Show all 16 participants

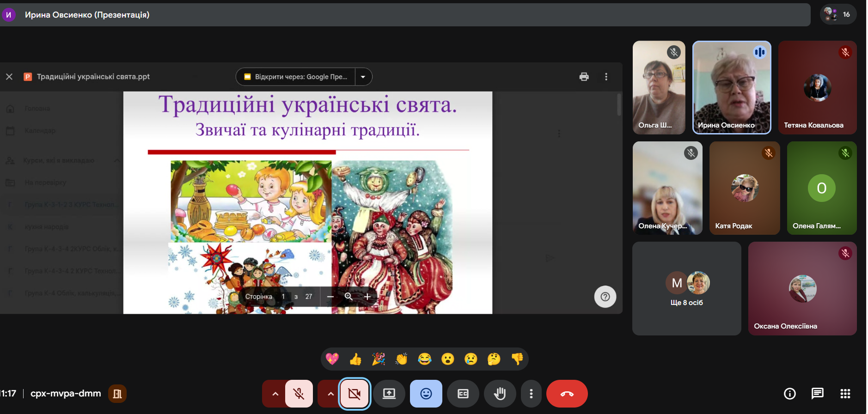tap(837, 14)
